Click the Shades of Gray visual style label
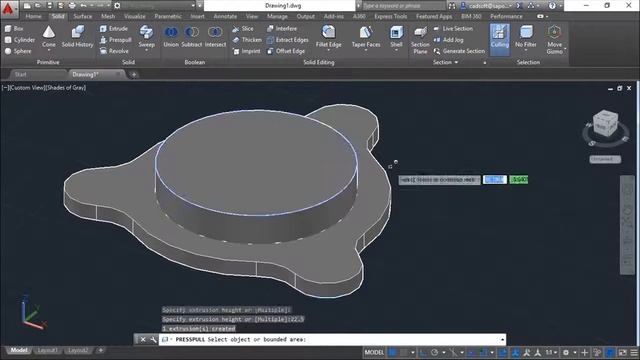This screenshot has height=360, width=640. [x=65, y=87]
